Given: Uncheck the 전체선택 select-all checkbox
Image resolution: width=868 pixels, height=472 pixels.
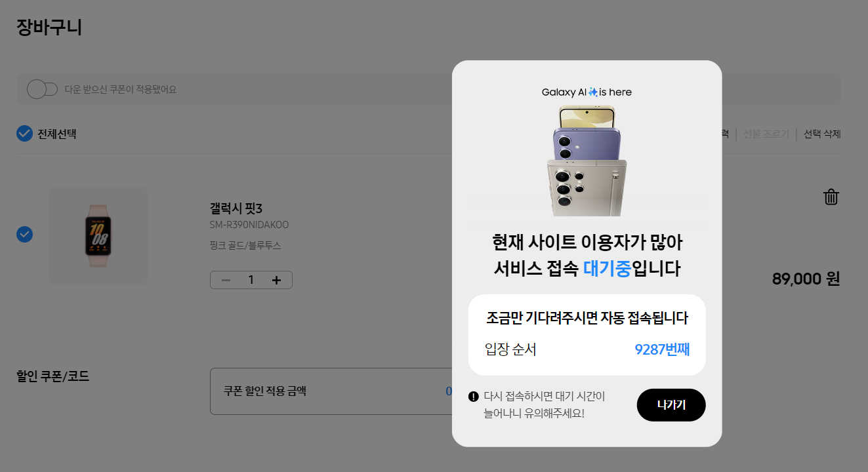Looking at the screenshot, I should pos(24,132).
